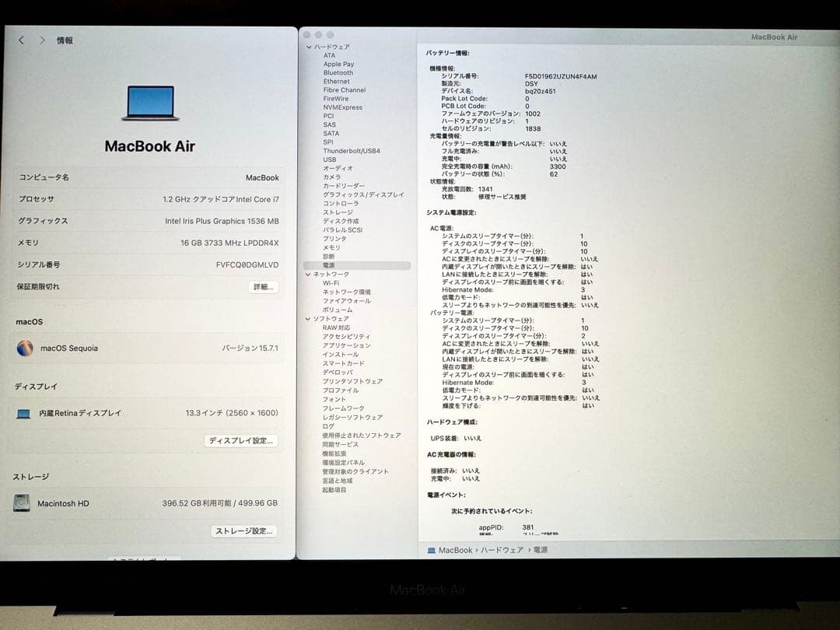Screen dimensions: 840x630
Task: Select Wi-Fi under the network section
Action: tap(330, 282)
